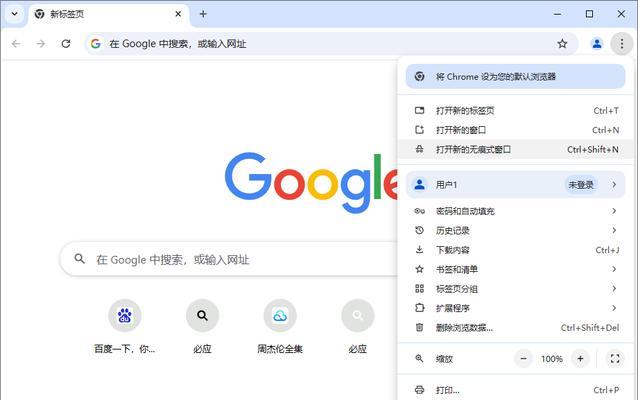
Task: Add a new tab with plus button
Action: [203, 14]
